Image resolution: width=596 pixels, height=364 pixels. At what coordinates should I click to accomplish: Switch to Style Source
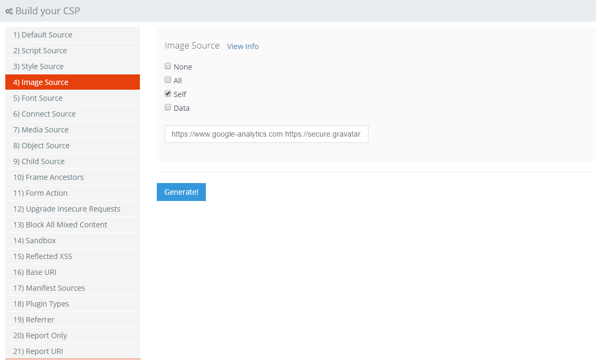tap(72, 66)
